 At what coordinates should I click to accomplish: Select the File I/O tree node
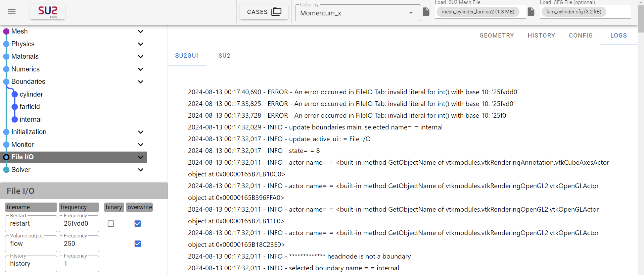(x=22, y=157)
